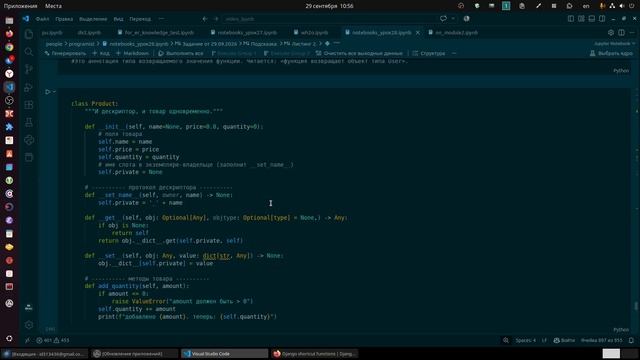Switch to for_en_knowledge_test.ipynb tab

[159, 32]
